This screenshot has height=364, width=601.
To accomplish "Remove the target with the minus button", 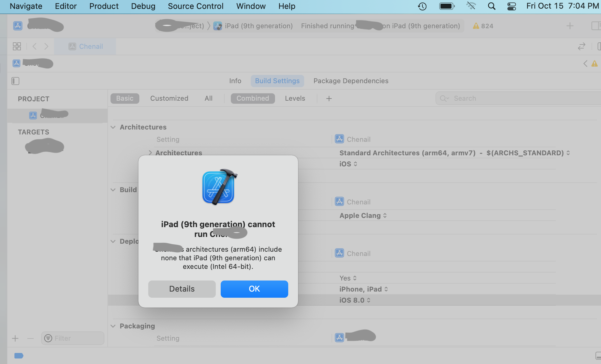I will (30, 339).
